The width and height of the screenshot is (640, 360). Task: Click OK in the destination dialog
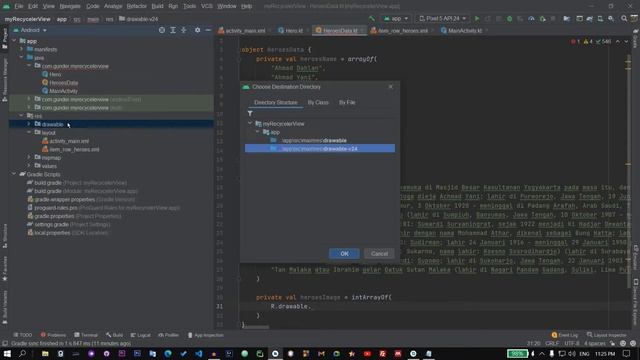(x=344, y=253)
